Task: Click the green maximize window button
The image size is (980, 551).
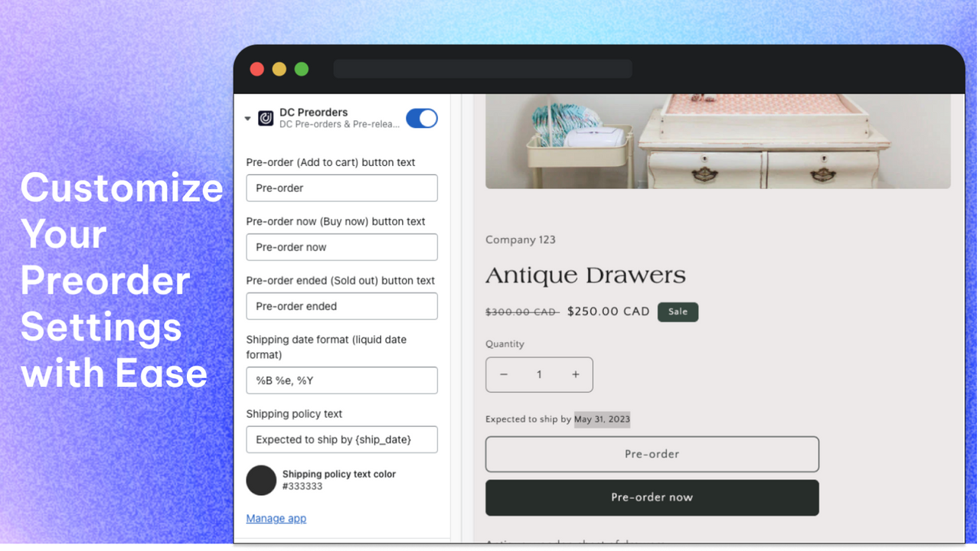Action: point(302,69)
